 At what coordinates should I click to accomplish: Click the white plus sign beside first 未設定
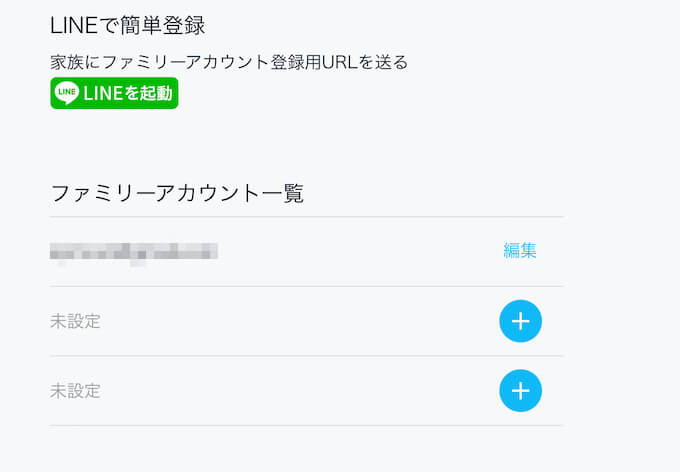520,321
